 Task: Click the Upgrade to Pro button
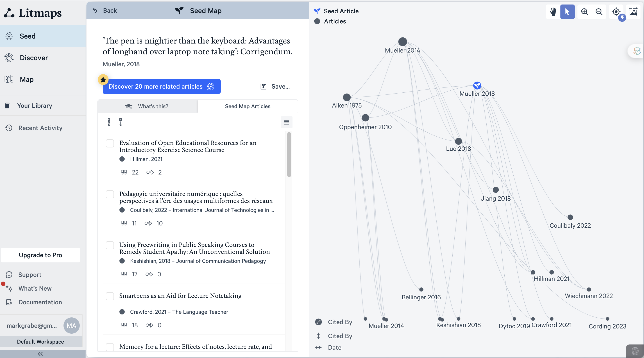click(41, 255)
